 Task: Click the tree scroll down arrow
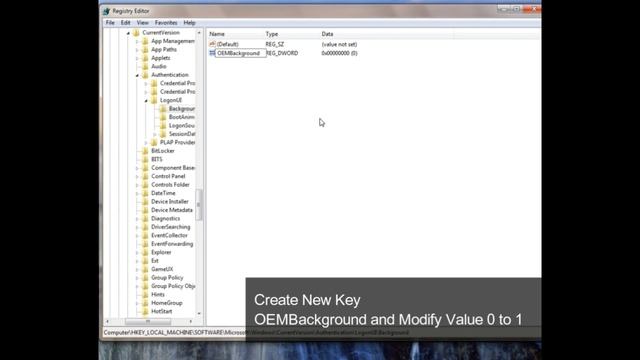point(199,313)
